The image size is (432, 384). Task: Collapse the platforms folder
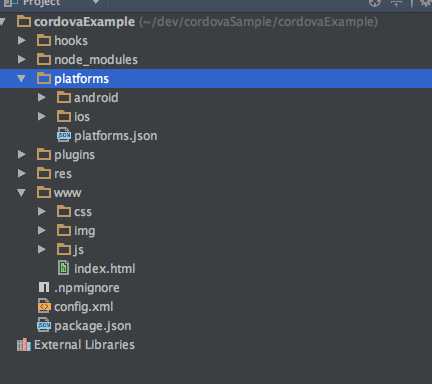[x=21, y=79]
